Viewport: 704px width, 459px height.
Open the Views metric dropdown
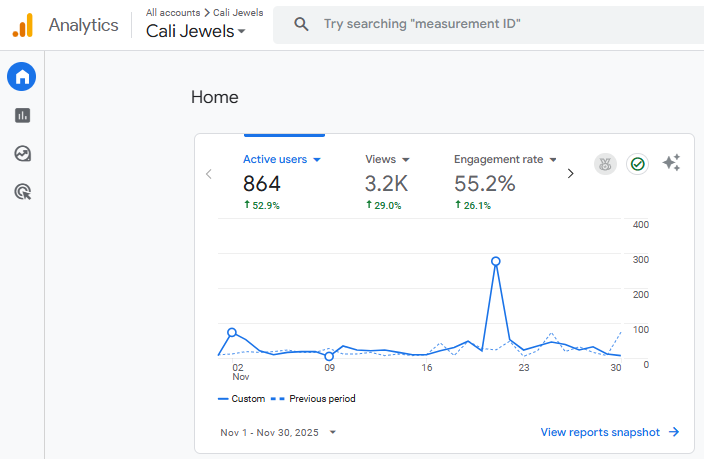[388, 160]
